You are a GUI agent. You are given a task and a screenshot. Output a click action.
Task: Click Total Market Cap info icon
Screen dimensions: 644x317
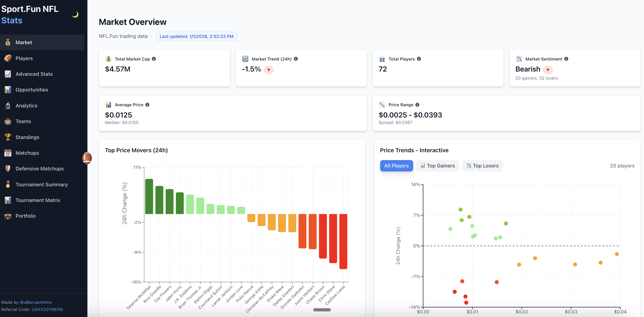coord(154,59)
